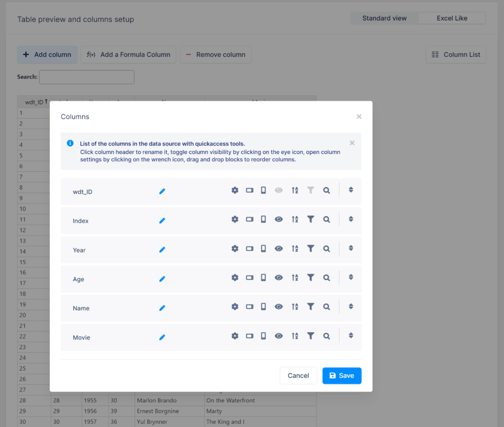Rename wdt_ID column with pencil icon

tap(162, 191)
